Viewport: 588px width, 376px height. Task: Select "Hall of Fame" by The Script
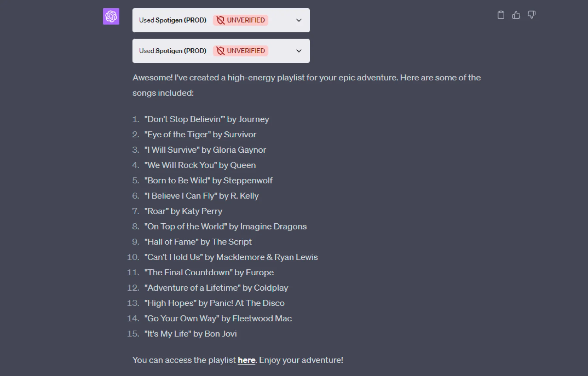(198, 242)
